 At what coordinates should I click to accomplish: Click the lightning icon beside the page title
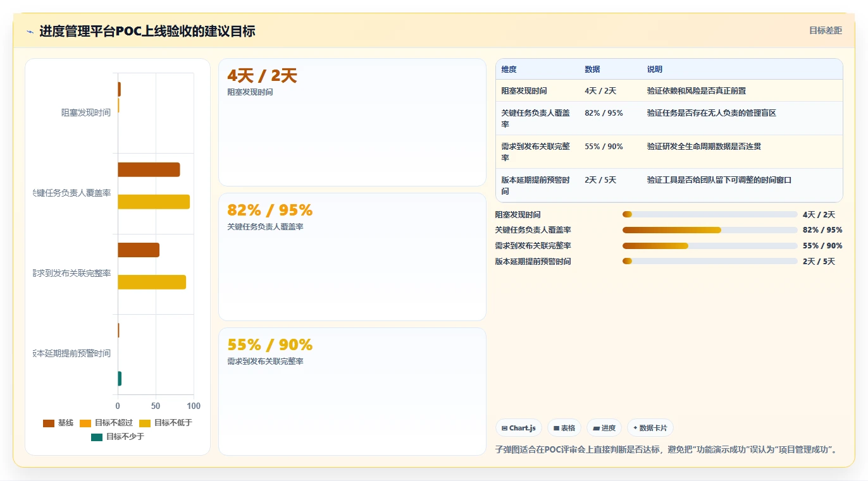(30, 32)
